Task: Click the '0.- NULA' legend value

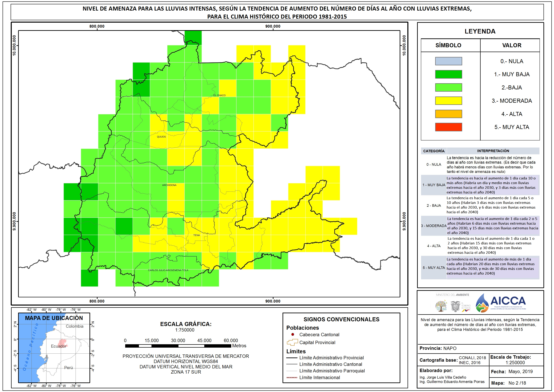Action: click(511, 61)
